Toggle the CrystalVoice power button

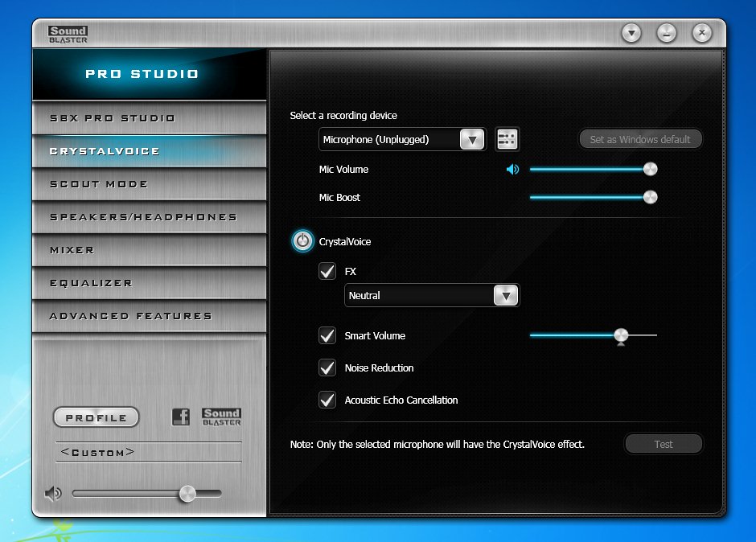[302, 241]
